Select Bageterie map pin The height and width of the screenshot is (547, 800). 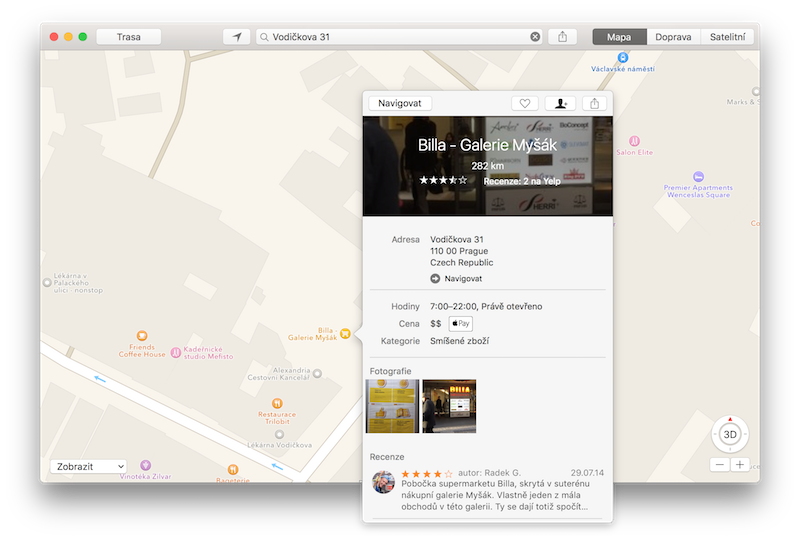pos(233,469)
